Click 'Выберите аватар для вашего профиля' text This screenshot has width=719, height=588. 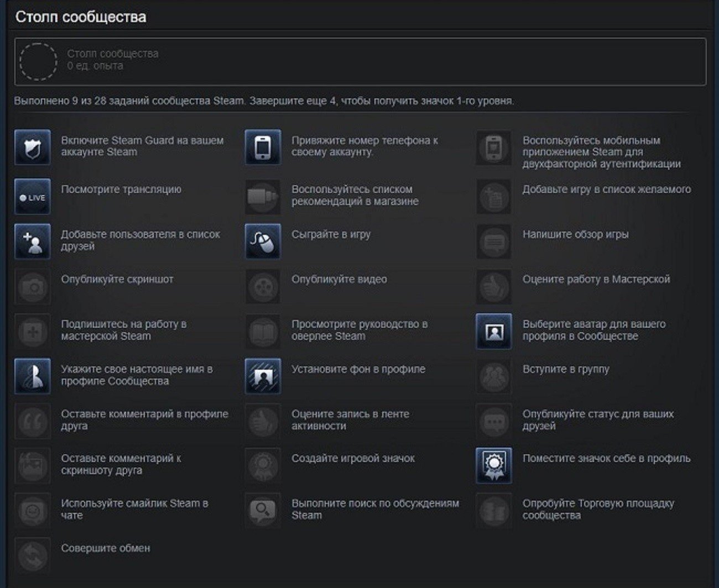coord(594,330)
